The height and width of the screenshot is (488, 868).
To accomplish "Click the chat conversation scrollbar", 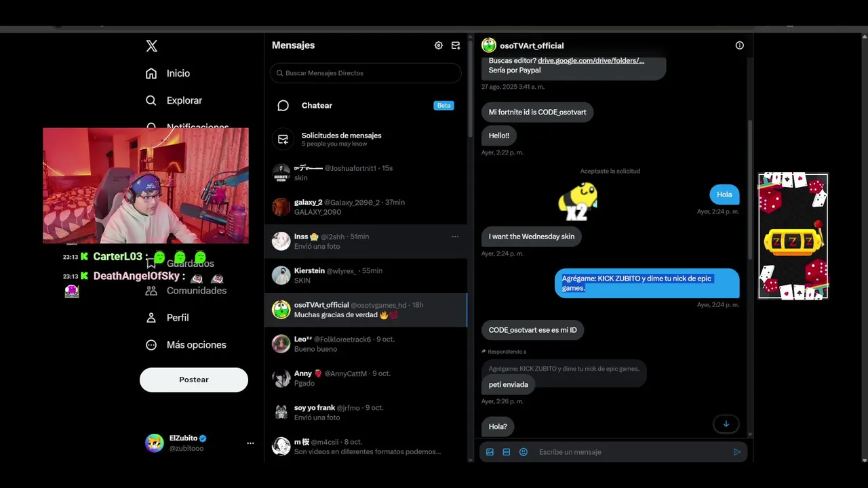I will click(x=750, y=190).
